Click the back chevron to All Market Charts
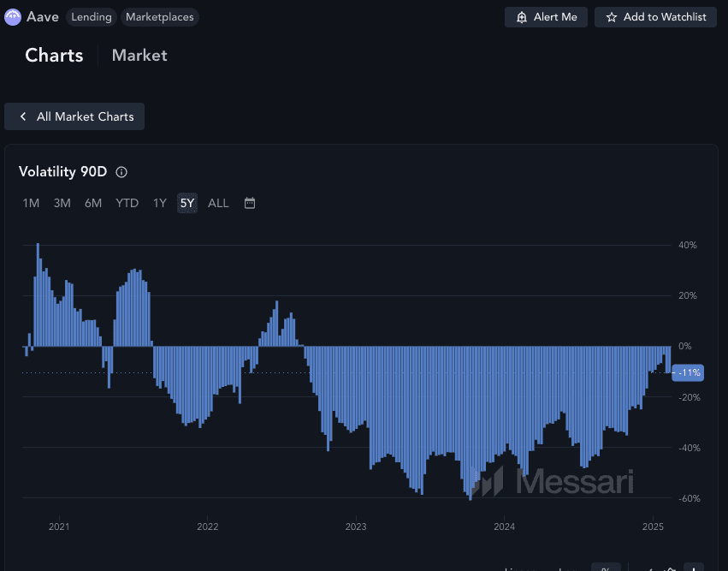Image resolution: width=728 pixels, height=571 pixels. [x=23, y=116]
